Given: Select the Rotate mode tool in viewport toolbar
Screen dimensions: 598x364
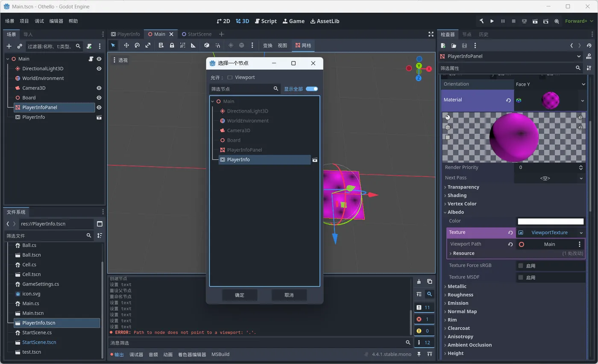Looking at the screenshot, I should 137,45.
